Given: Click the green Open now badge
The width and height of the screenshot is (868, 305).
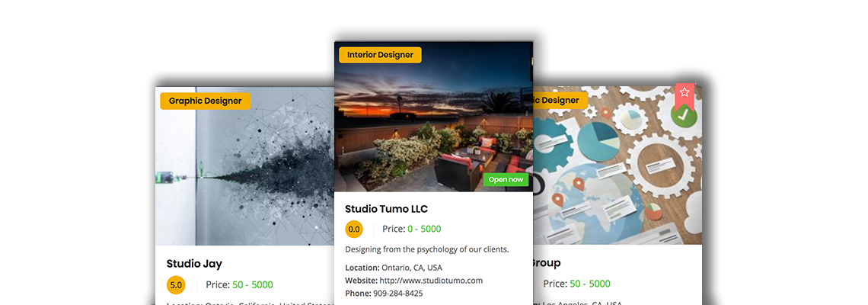Looking at the screenshot, I should pyautogui.click(x=506, y=180).
